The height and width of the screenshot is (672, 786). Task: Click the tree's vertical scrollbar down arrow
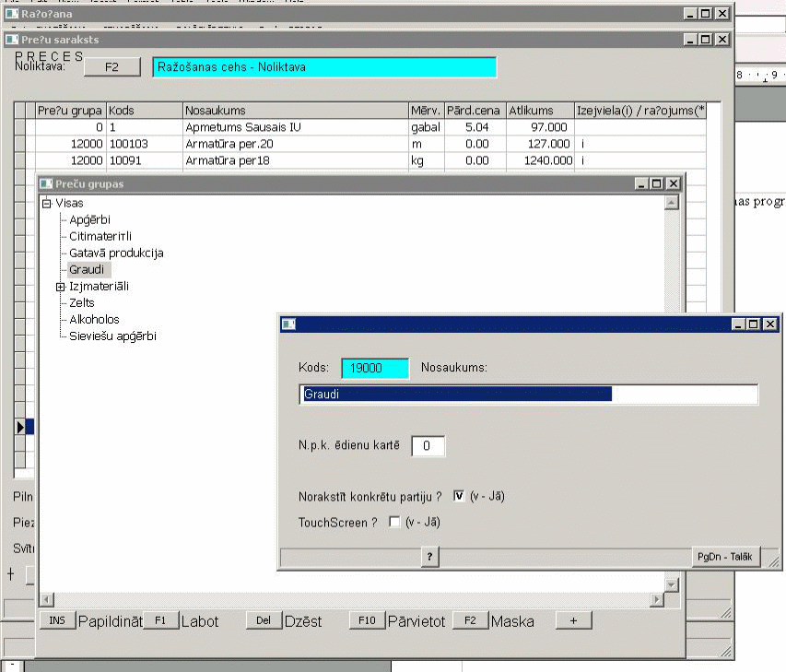672,584
